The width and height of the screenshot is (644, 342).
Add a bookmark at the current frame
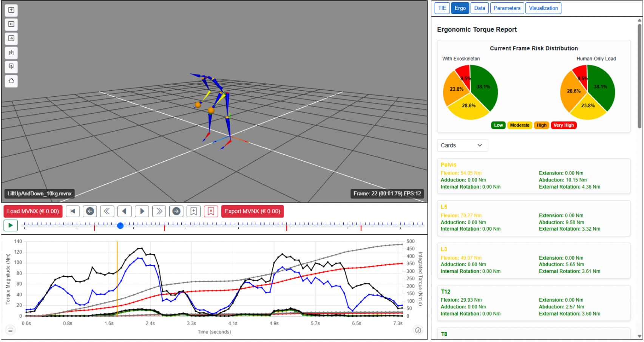tap(193, 211)
